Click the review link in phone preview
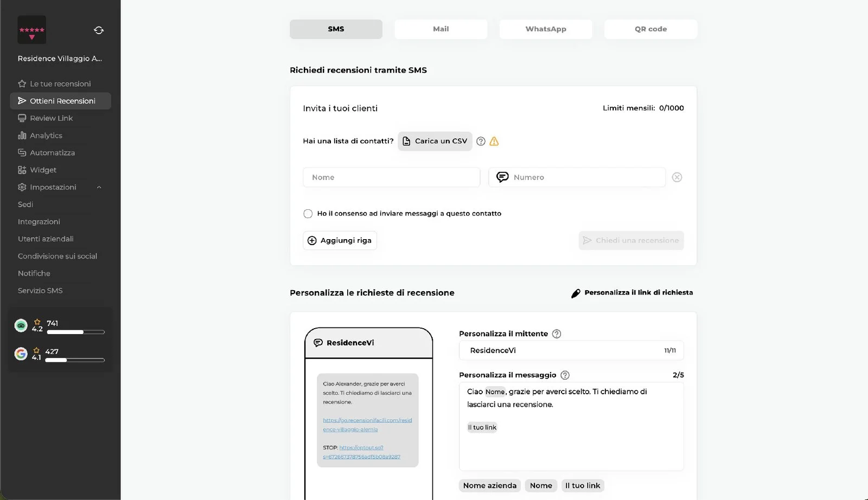Image resolution: width=868 pixels, height=500 pixels. (367, 425)
